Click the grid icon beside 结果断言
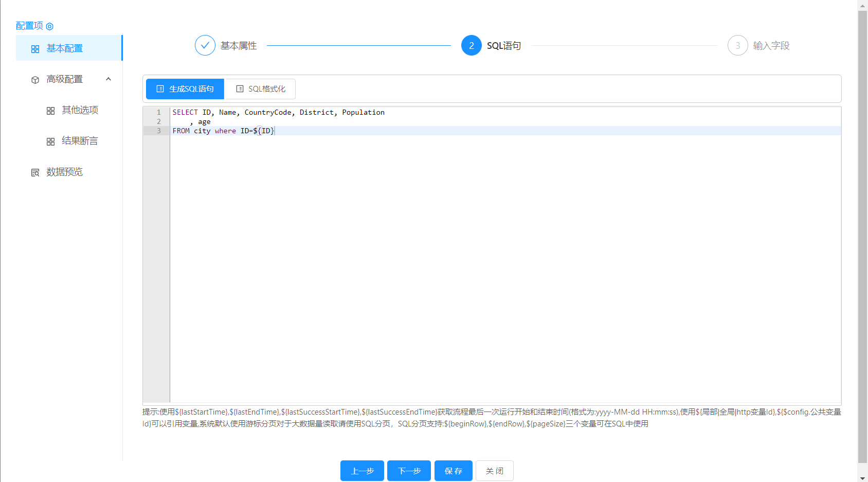 tap(50, 141)
